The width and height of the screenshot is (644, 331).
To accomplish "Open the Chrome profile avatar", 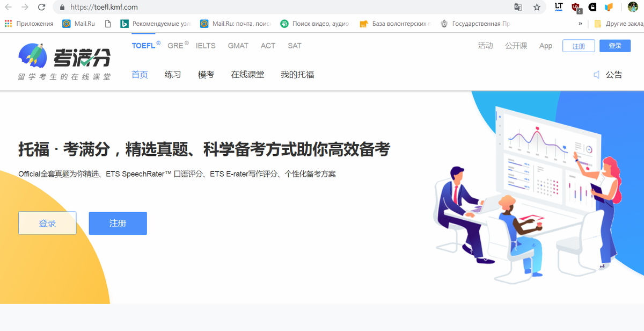I will point(633,8).
